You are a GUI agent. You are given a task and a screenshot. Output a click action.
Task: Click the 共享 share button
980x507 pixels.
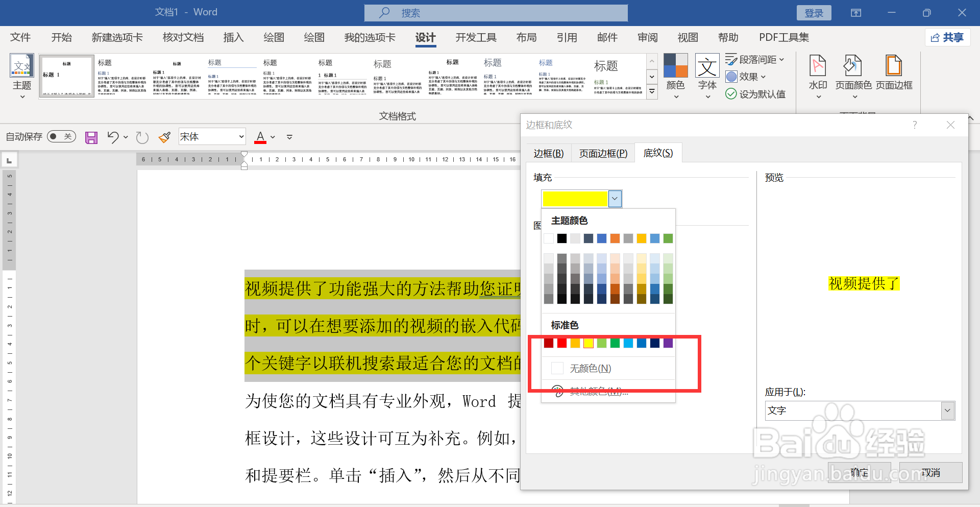tap(948, 37)
